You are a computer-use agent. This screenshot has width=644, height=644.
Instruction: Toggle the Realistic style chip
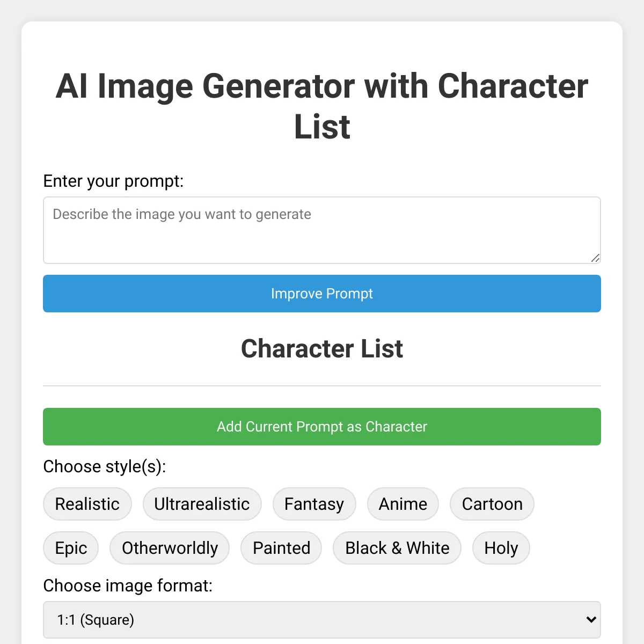coord(87,504)
